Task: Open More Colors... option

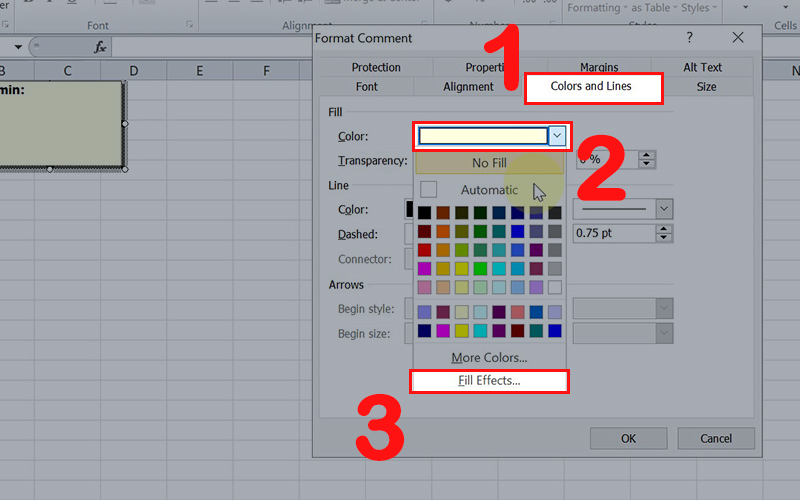Action: pos(489,358)
